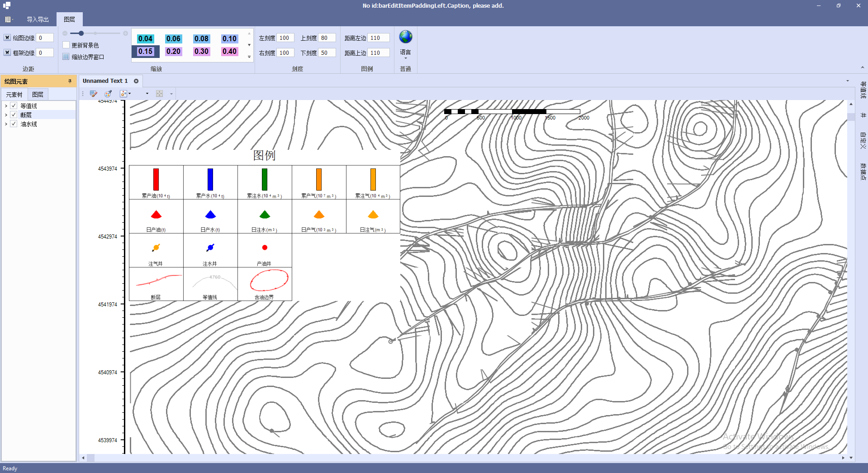Open the standalone toolbar dropdown arrow
Screen dimensions: 868x473
(147, 94)
